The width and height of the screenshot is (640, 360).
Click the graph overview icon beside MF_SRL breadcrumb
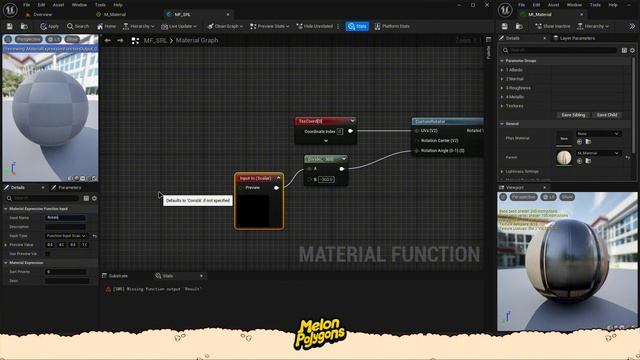tap(135, 40)
